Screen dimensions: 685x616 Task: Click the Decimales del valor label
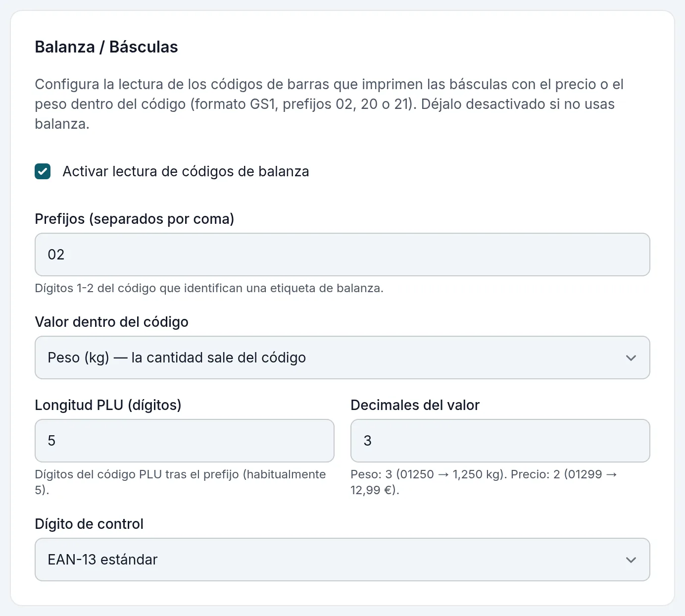(x=415, y=405)
